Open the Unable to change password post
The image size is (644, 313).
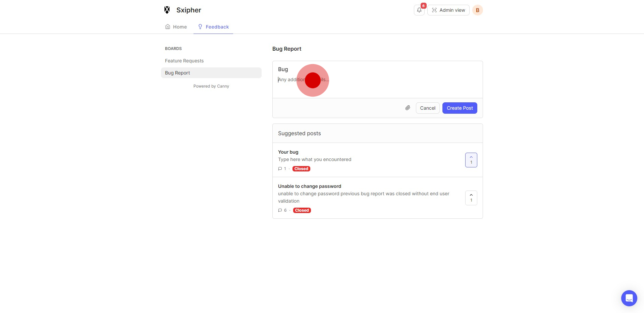(x=309, y=186)
